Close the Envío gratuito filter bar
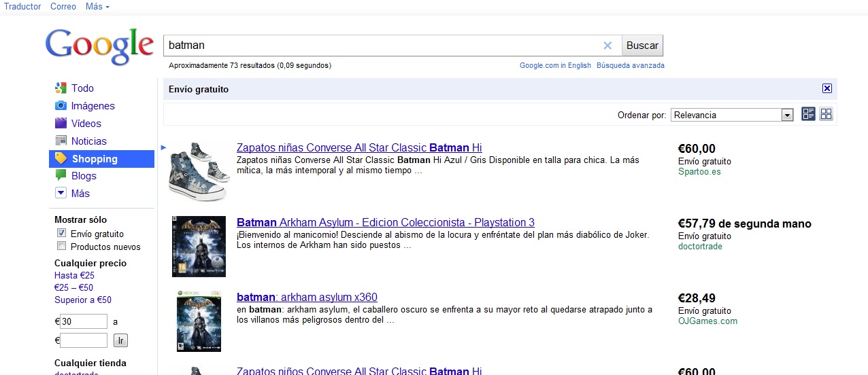 pos(827,89)
